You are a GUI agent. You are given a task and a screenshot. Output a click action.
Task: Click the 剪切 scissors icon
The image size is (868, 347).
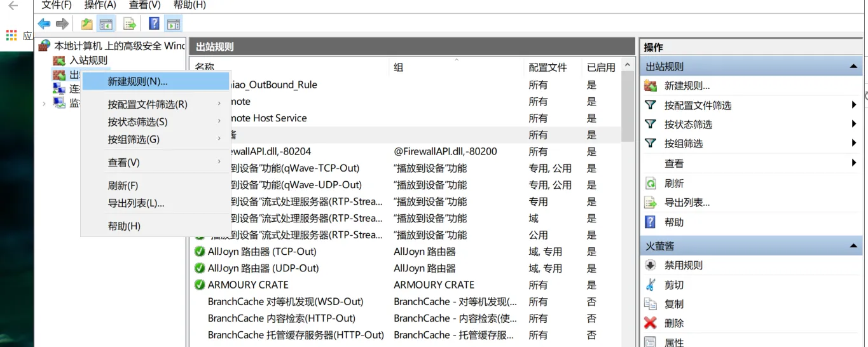[651, 285]
